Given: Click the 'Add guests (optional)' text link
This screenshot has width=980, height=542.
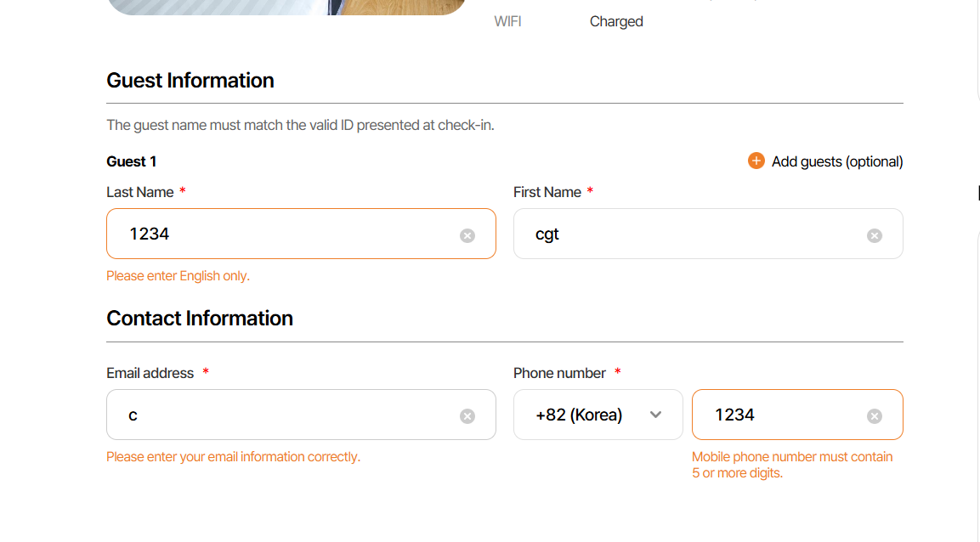Looking at the screenshot, I should (837, 161).
